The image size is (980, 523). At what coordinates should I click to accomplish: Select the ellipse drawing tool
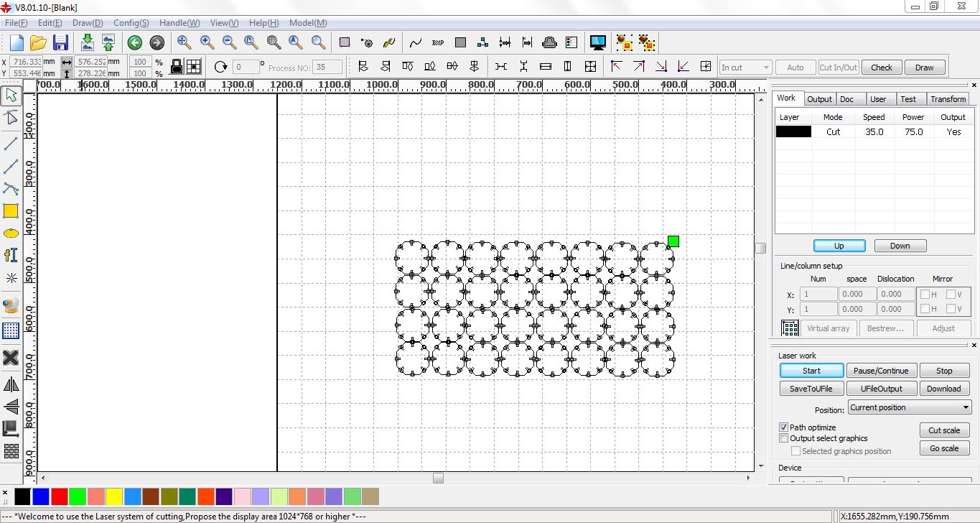pos(11,233)
